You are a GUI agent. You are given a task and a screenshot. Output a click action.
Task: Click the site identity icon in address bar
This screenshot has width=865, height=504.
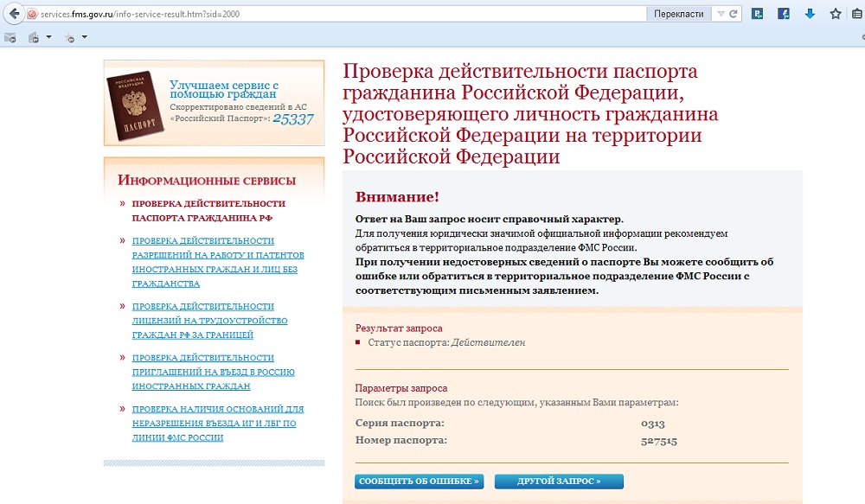click(x=33, y=15)
